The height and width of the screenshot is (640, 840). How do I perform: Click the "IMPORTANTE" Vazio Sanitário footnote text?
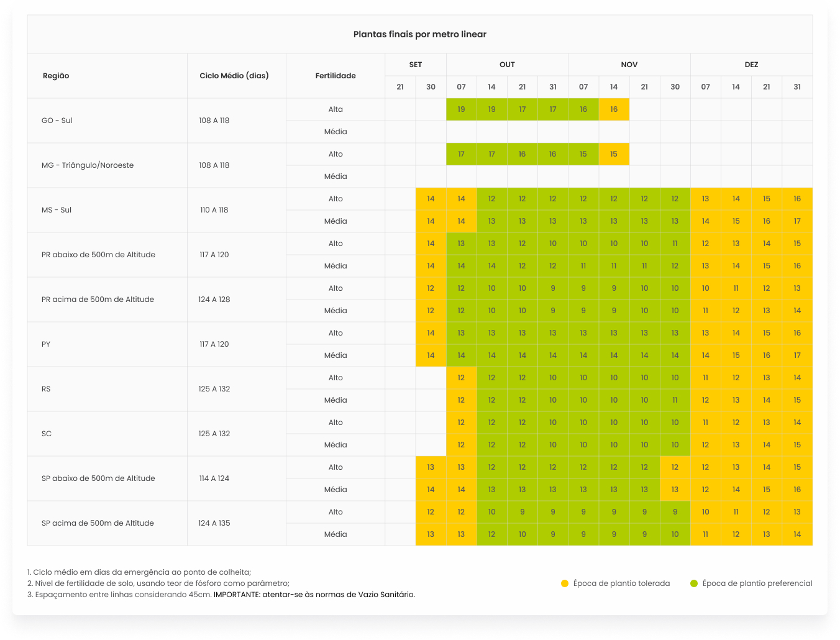tap(314, 595)
